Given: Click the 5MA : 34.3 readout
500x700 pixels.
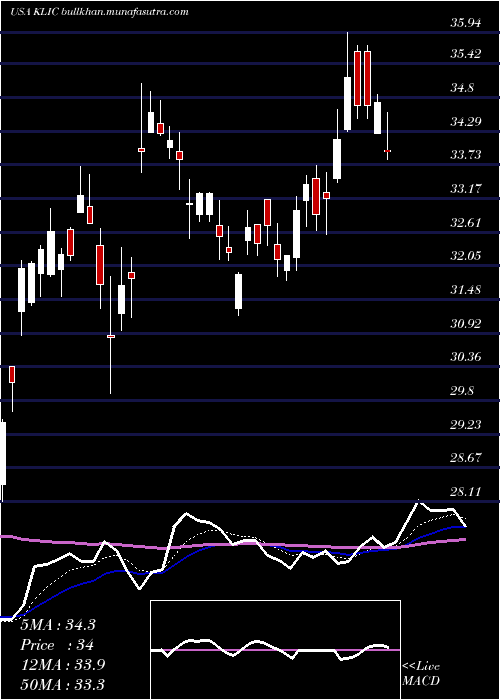Looking at the screenshot, I should [x=58, y=625].
